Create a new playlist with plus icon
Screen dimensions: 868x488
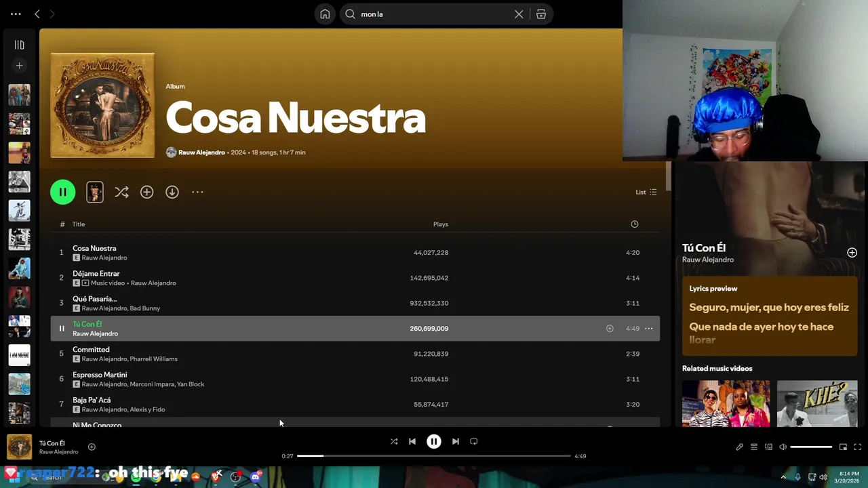click(19, 66)
